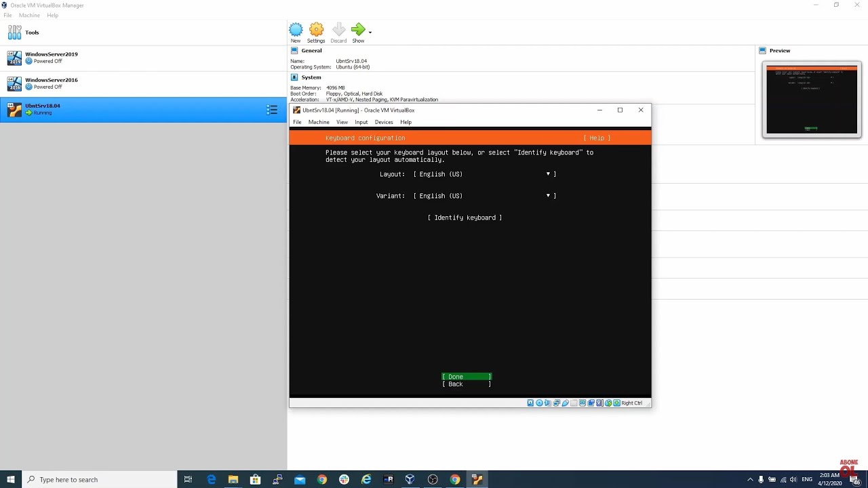The height and width of the screenshot is (488, 868).
Task: Click the keyboard capture green arrow icon
Action: pyautogui.click(x=616, y=403)
